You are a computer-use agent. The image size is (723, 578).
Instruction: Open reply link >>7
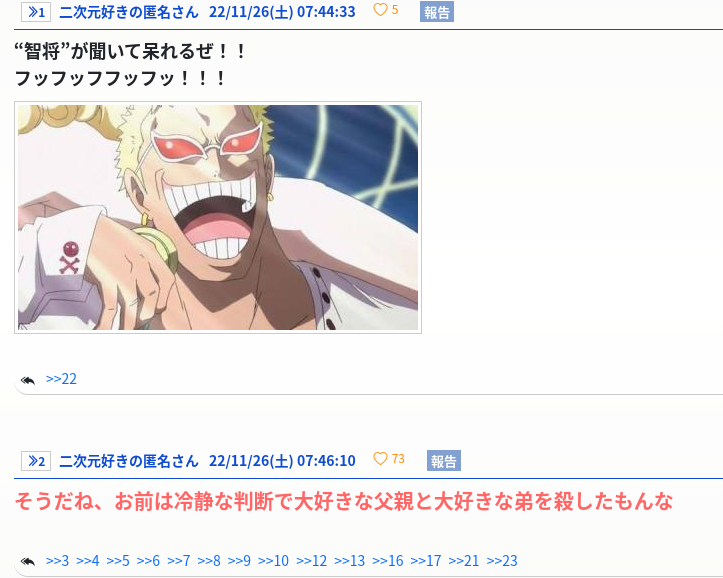coord(178,560)
